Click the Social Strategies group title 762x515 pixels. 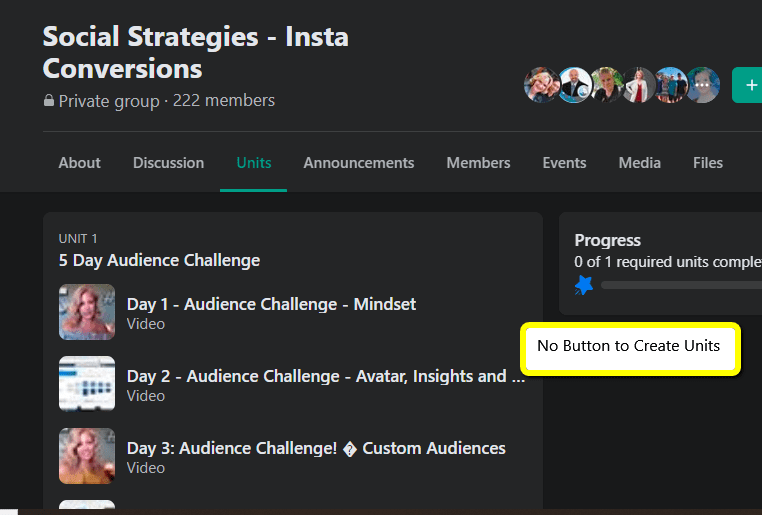(195, 52)
